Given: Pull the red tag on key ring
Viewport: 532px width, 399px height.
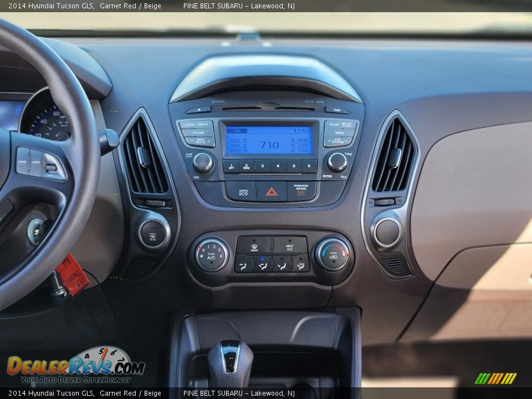Looking at the screenshot, I should tap(72, 275).
